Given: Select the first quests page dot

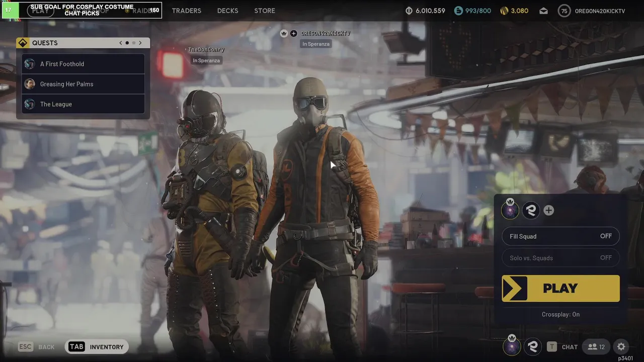Looking at the screenshot, I should coord(127,43).
